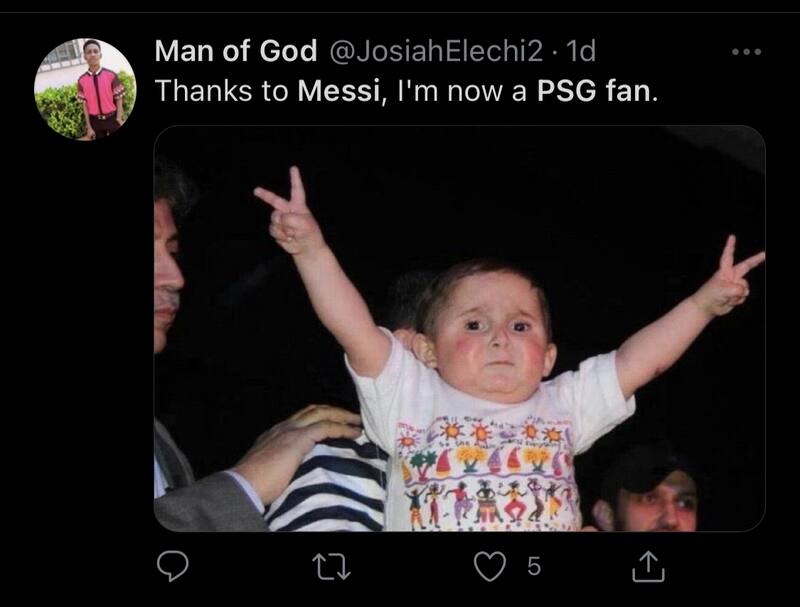The height and width of the screenshot is (607, 800).
Task: Click the mustached man's face in the photo
Action: click(x=168, y=280)
